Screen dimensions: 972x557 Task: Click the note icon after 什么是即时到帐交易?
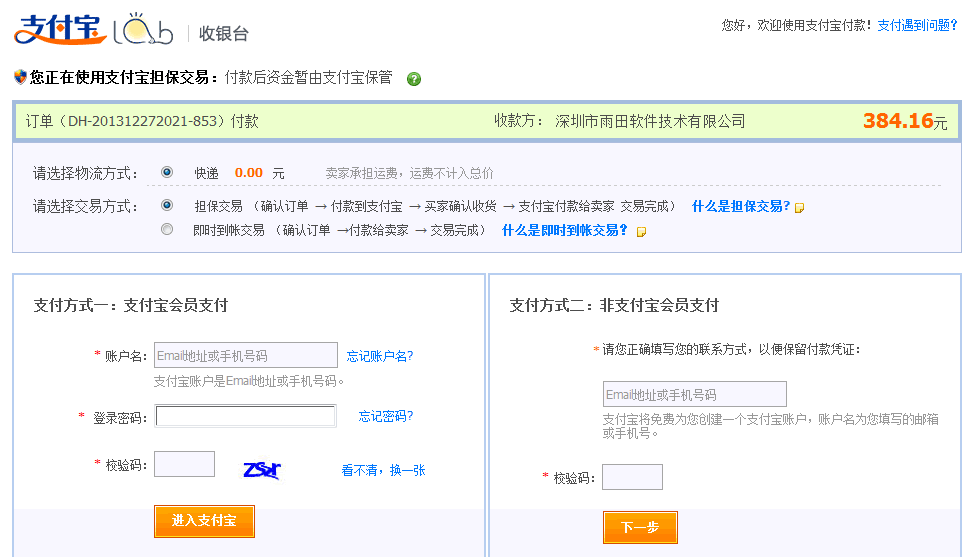[x=642, y=232]
